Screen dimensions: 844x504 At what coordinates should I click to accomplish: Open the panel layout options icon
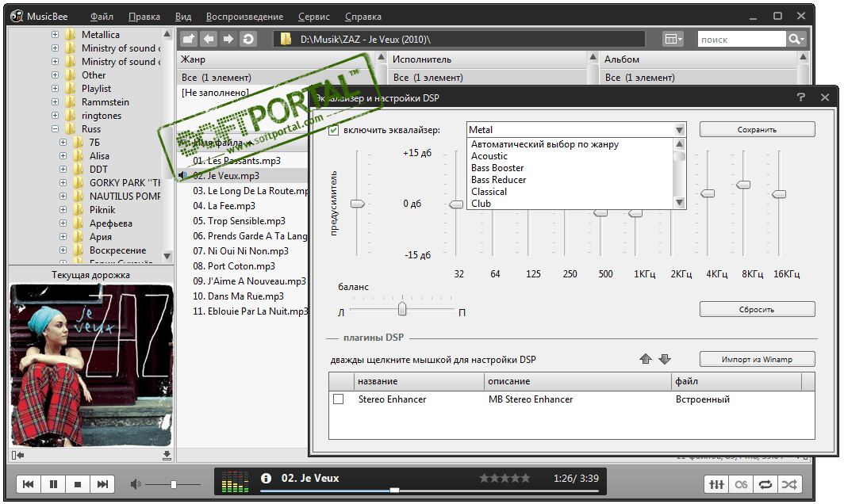(673, 39)
